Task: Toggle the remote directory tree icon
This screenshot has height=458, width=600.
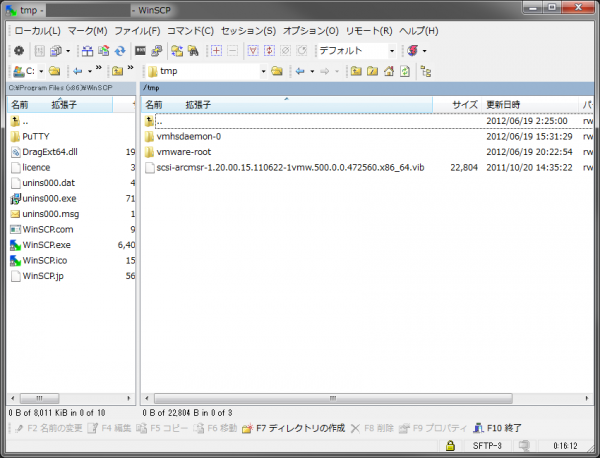Action: [x=426, y=71]
